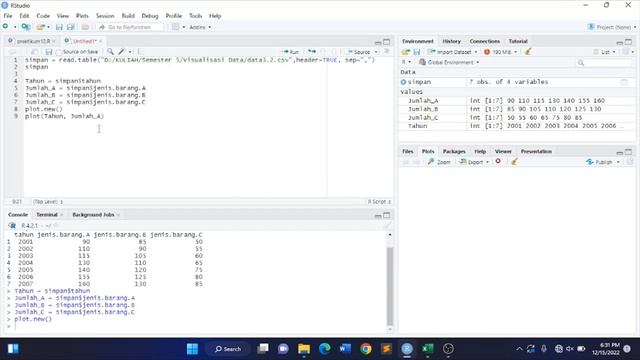Click the workspace panes grid icon

point(176,27)
